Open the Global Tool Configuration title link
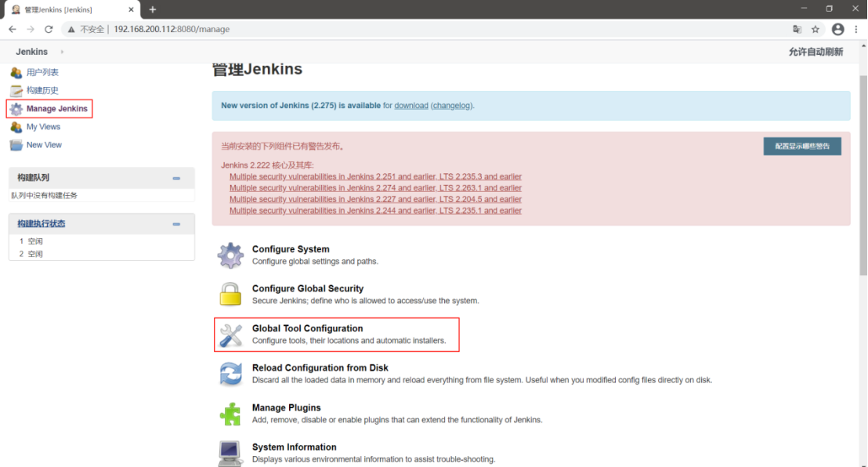The width and height of the screenshot is (868, 467). point(307,328)
